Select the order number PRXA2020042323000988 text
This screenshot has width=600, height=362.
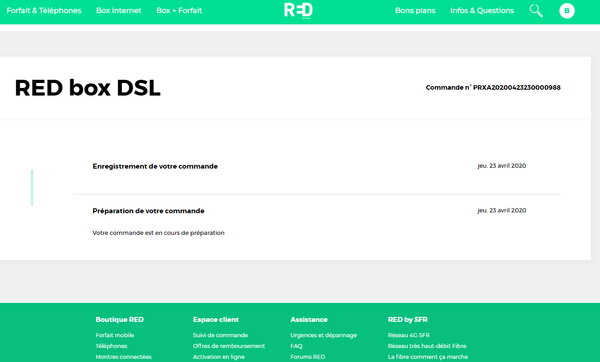517,88
